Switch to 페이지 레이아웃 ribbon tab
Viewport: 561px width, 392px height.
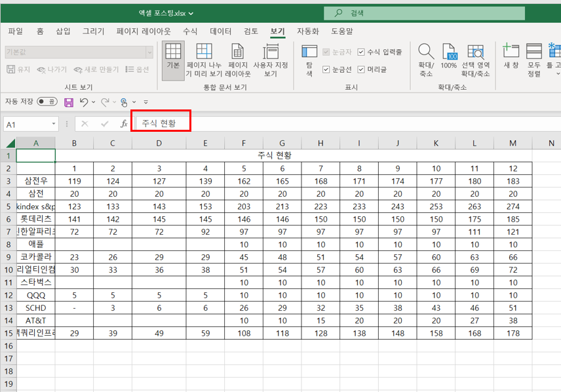click(x=144, y=31)
